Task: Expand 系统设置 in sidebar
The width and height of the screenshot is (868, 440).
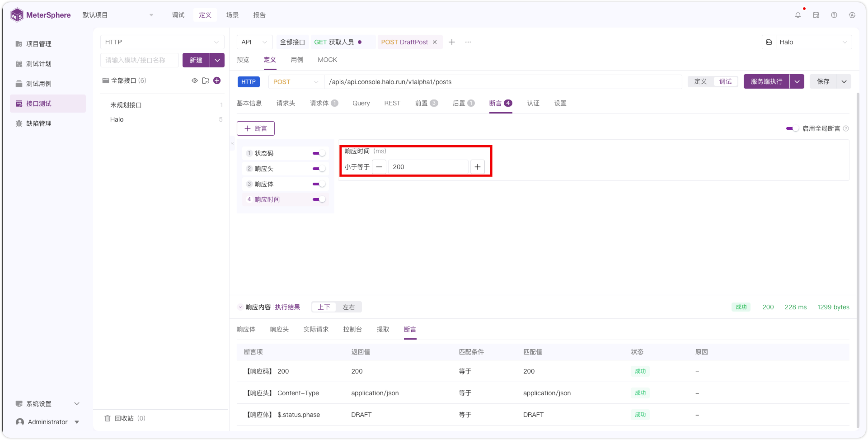Action: (48, 404)
